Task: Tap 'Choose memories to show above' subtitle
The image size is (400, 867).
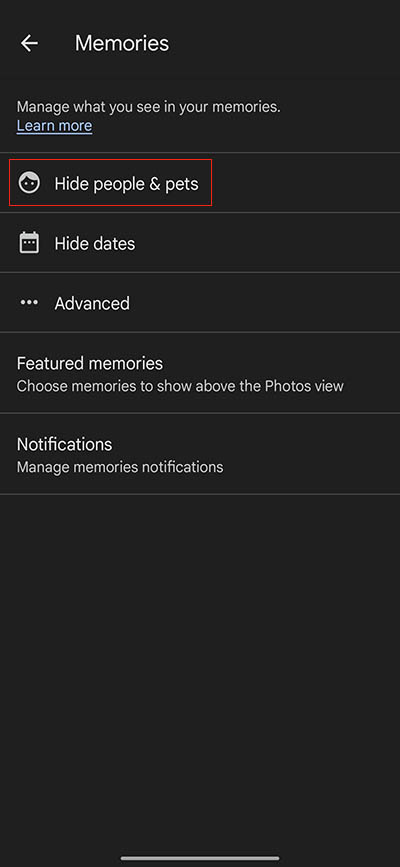Action: [180, 386]
